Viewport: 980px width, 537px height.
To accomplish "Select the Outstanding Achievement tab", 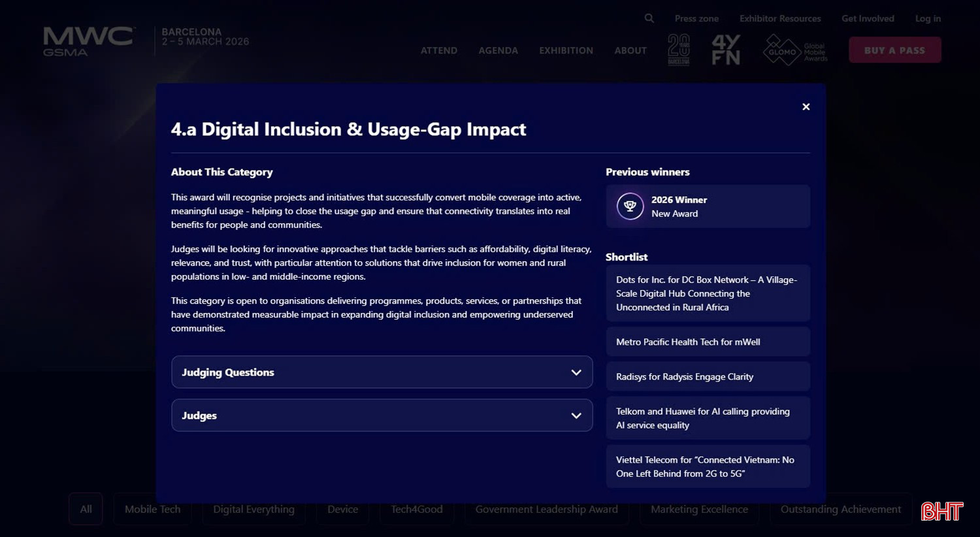I will tap(841, 509).
